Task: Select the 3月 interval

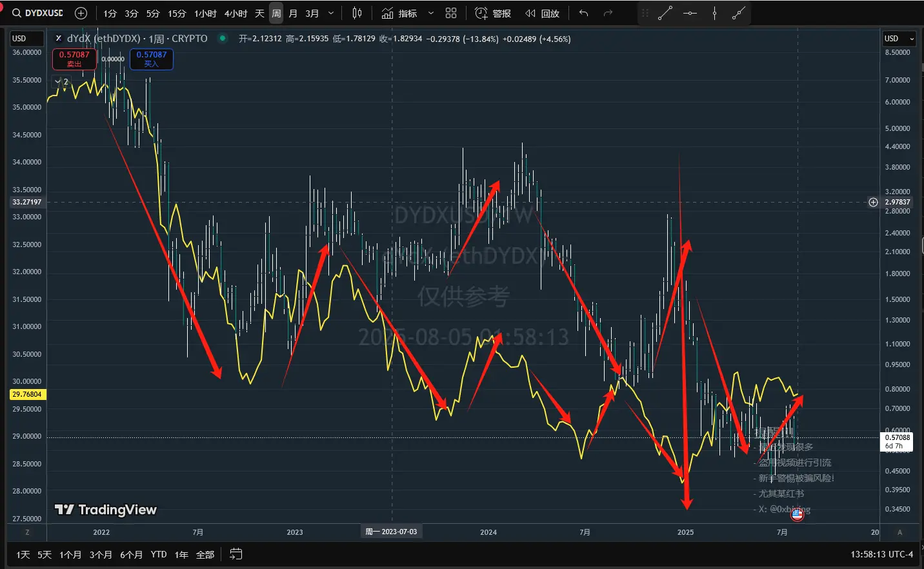Action: coord(312,13)
